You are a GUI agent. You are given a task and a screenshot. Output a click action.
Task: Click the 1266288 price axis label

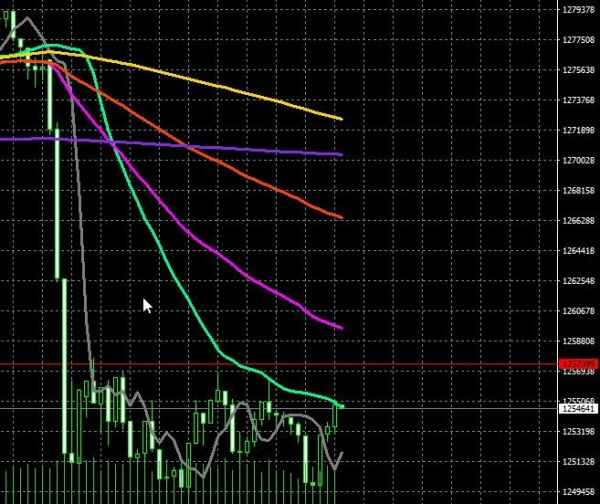[579, 221]
